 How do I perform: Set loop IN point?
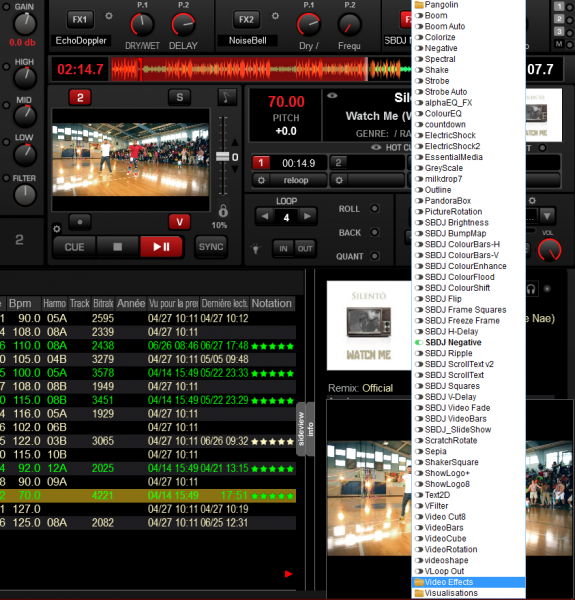tap(283, 249)
